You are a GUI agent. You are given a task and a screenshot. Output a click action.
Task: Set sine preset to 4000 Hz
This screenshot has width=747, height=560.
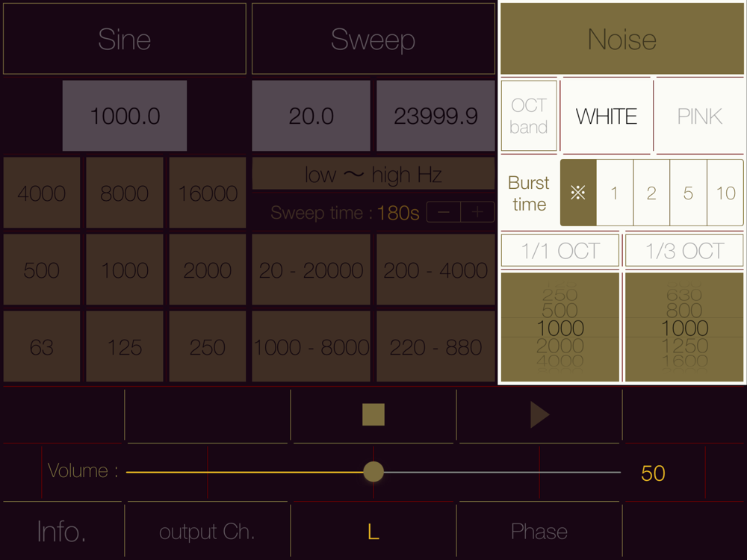[x=41, y=193]
